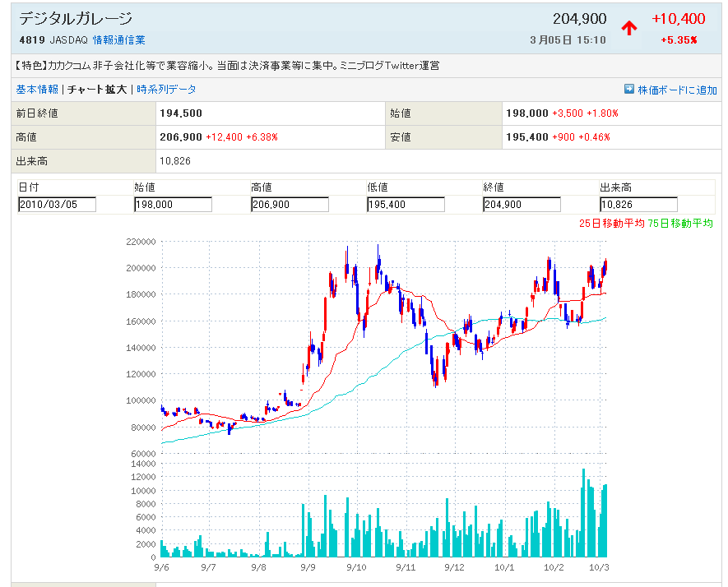728x587 pixels.
Task: Click the 9/10 date marker on the x-axis
Action: pyautogui.click(x=355, y=567)
